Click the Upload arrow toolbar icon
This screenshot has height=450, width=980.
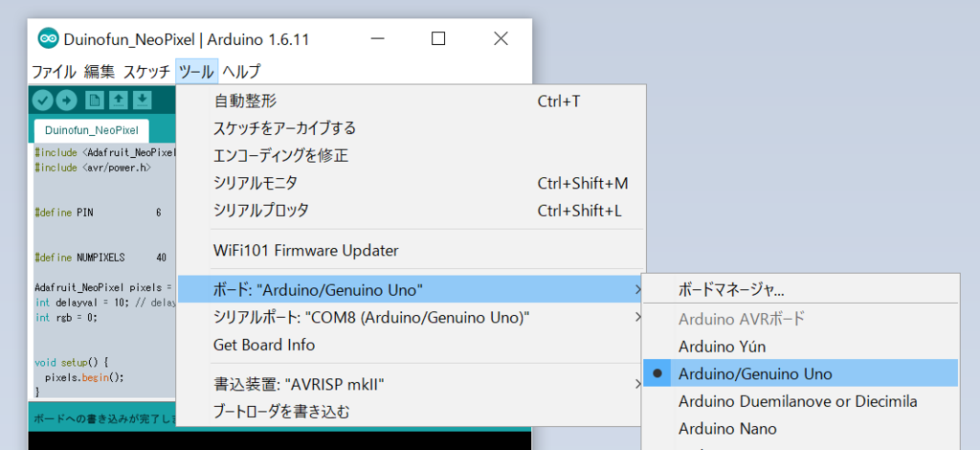pyautogui.click(x=66, y=100)
